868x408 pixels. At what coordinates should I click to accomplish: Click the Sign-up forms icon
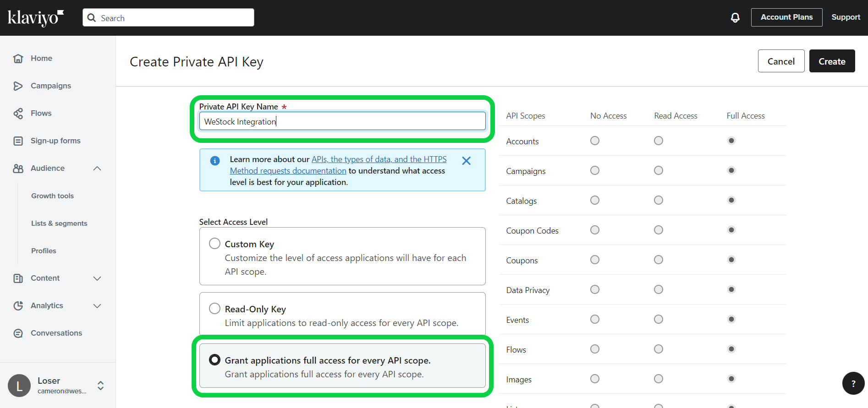pos(18,141)
